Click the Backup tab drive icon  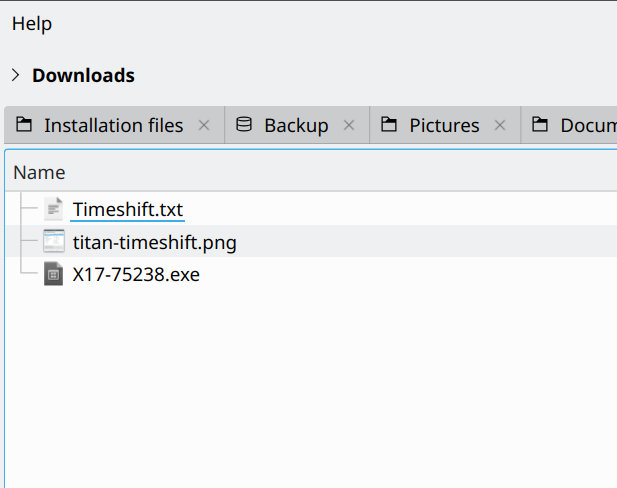[x=244, y=125]
